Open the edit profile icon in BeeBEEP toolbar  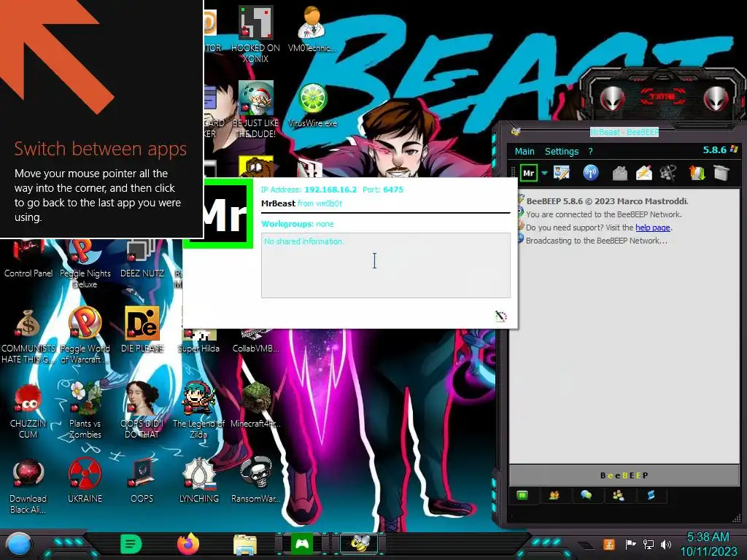[561, 172]
